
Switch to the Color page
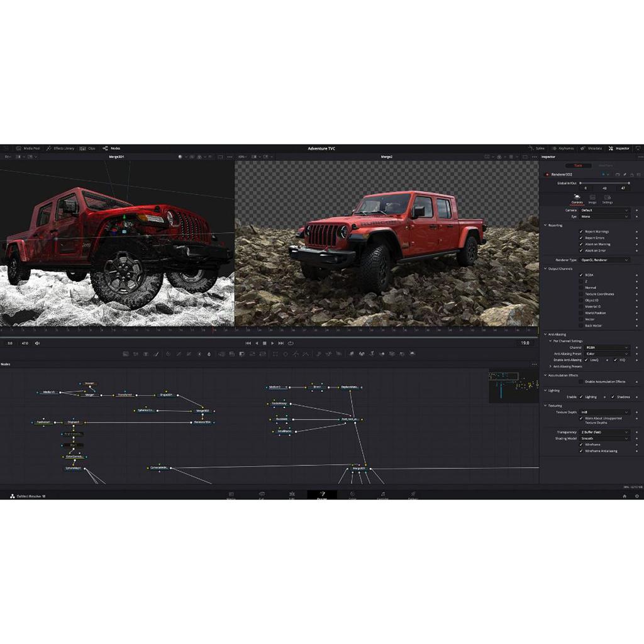pos(352,496)
